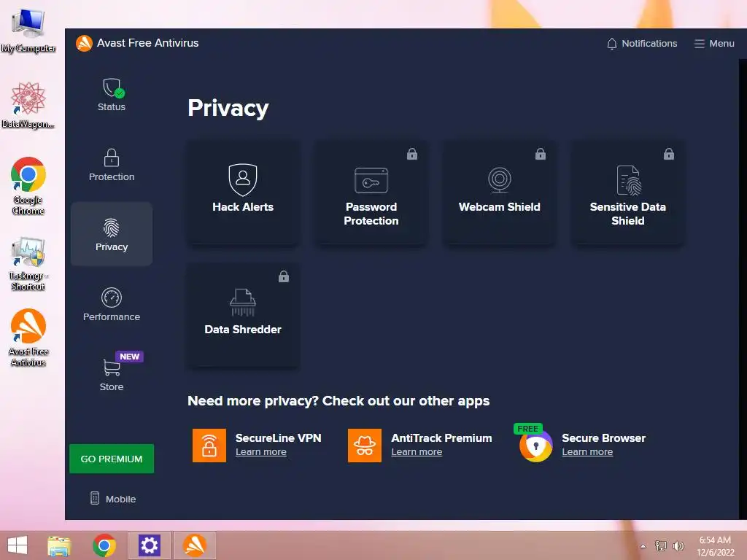This screenshot has width=747, height=560.
Task: Click the Secure Browser icon
Action: pos(536,446)
